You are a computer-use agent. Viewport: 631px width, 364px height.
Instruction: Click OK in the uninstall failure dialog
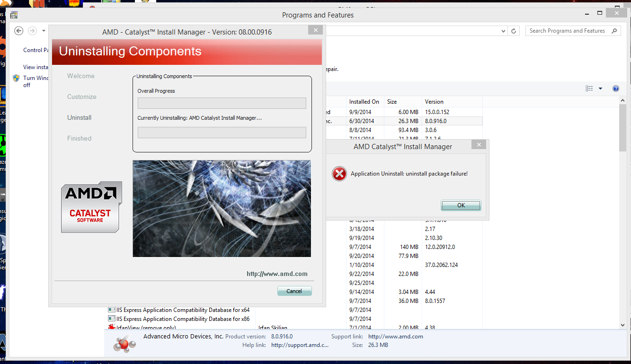[x=461, y=205]
